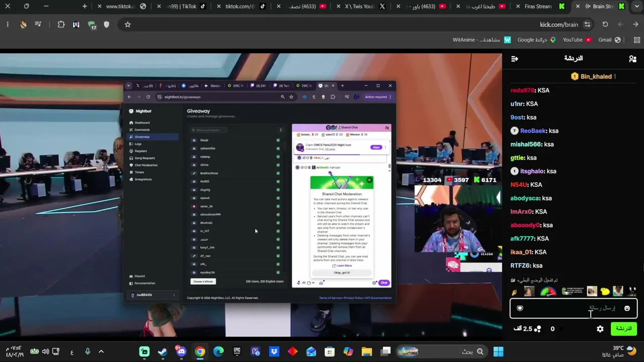The height and width of the screenshot is (362, 644).
Task: Toggle rs_hr7 checkbox in streamed giveaway list
Action: point(278,231)
